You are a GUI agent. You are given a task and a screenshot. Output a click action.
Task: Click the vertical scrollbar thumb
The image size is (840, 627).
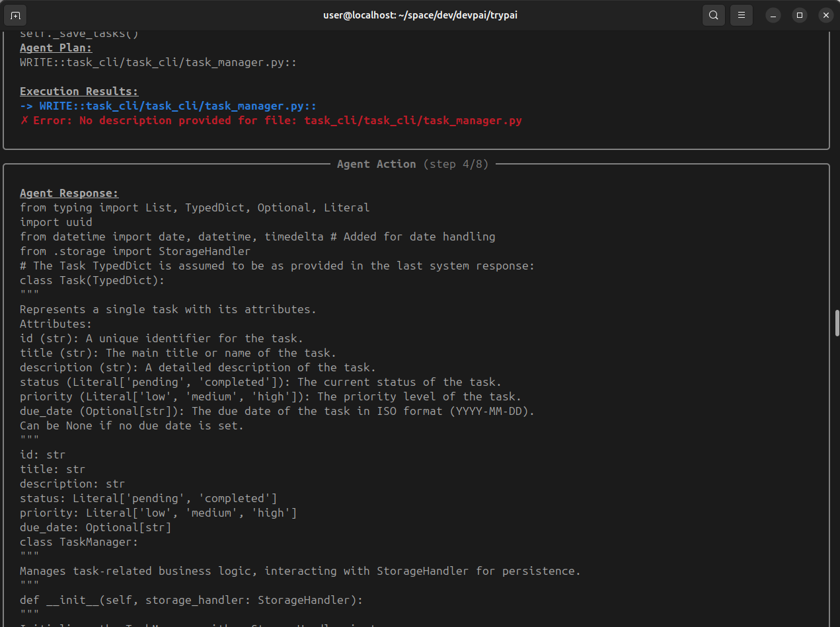click(x=836, y=322)
